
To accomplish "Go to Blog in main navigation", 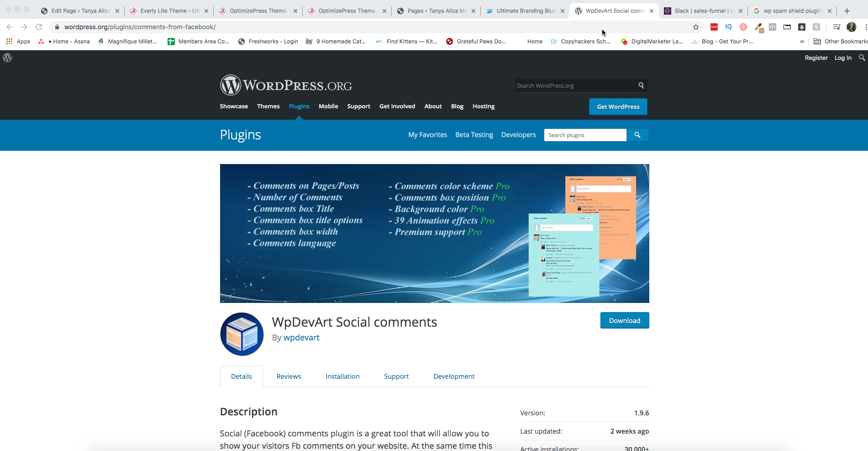I will tap(457, 106).
